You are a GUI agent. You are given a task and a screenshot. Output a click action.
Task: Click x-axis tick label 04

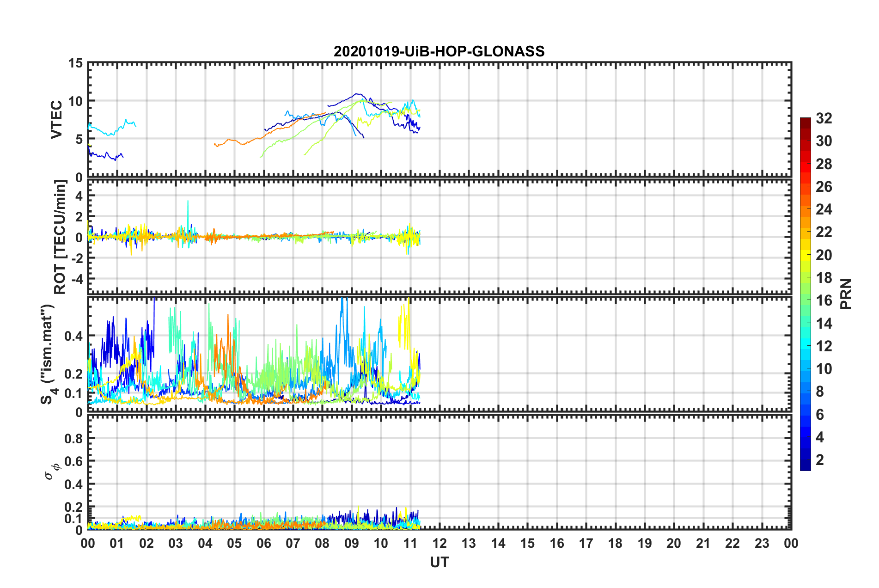205,543
